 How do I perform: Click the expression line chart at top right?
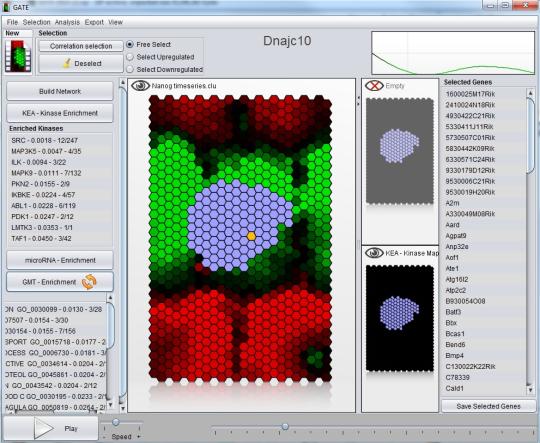tap(453, 52)
